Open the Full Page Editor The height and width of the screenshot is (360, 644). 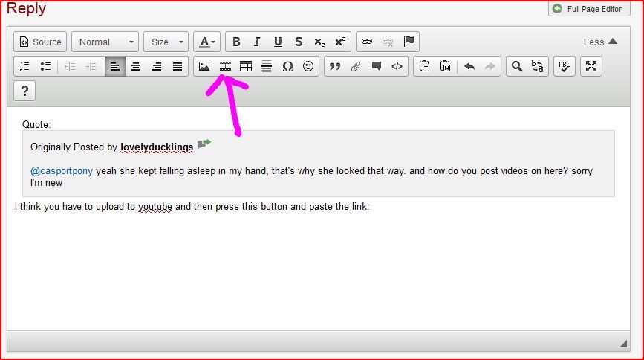588,9
